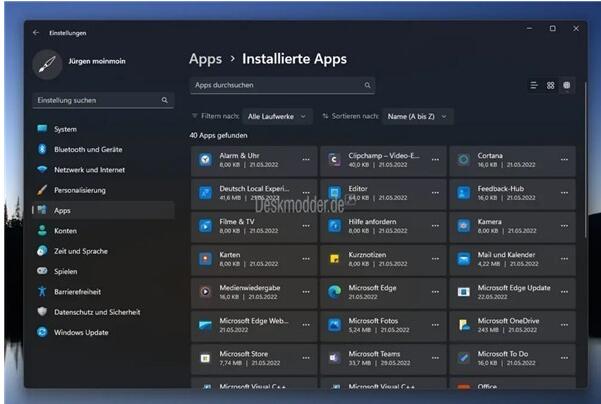Open more options for Kamera
This screenshot has height=404, width=601.
(x=564, y=226)
